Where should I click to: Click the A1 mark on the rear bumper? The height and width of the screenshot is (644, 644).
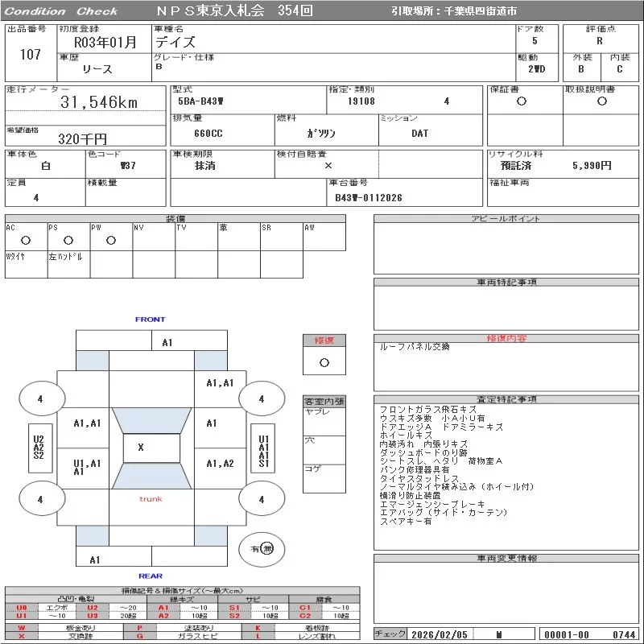coord(95,559)
